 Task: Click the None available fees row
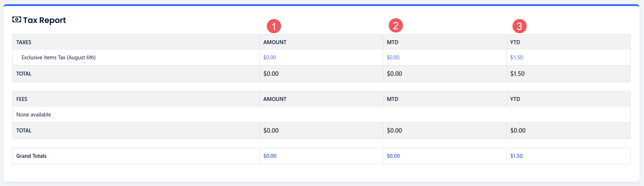34,115
